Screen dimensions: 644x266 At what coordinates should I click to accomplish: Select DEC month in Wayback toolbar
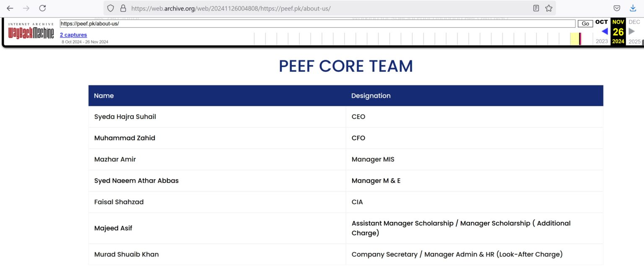[634, 22]
